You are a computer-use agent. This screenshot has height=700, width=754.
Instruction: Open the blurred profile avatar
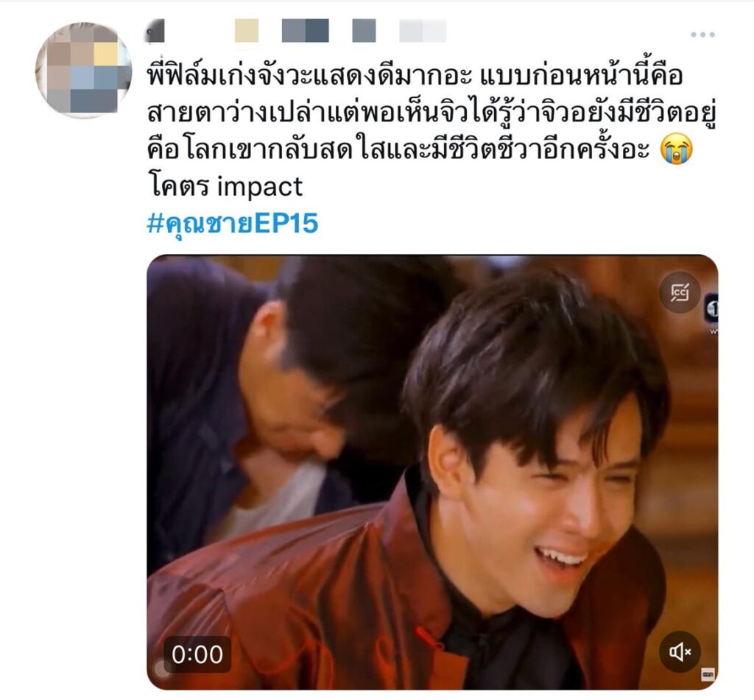click(83, 70)
